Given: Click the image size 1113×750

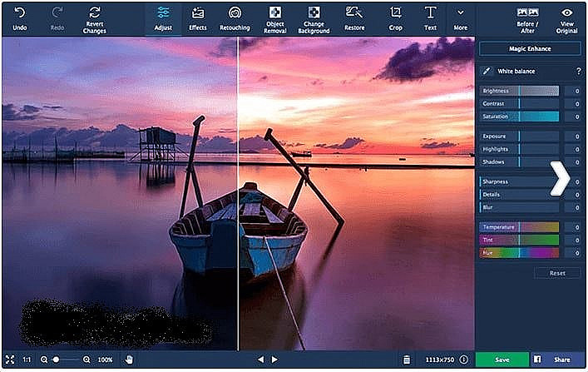Looking at the screenshot, I should point(439,360).
